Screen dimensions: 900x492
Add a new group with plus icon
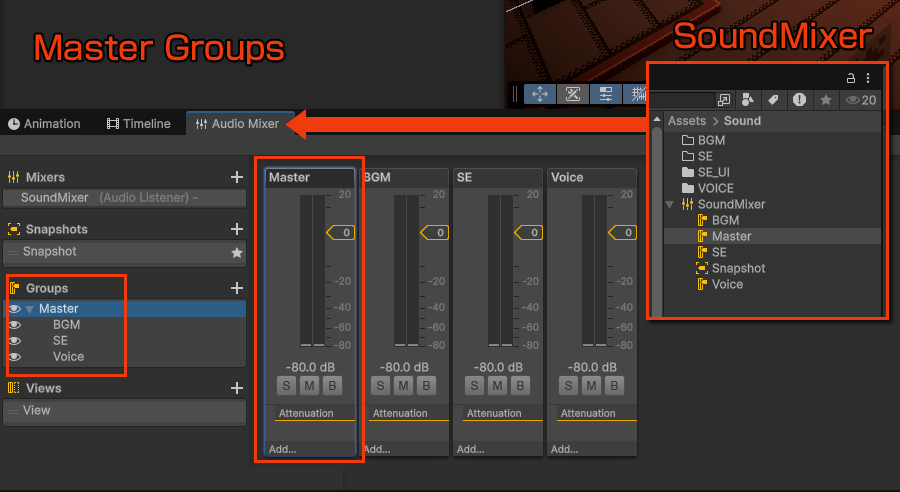tap(237, 288)
